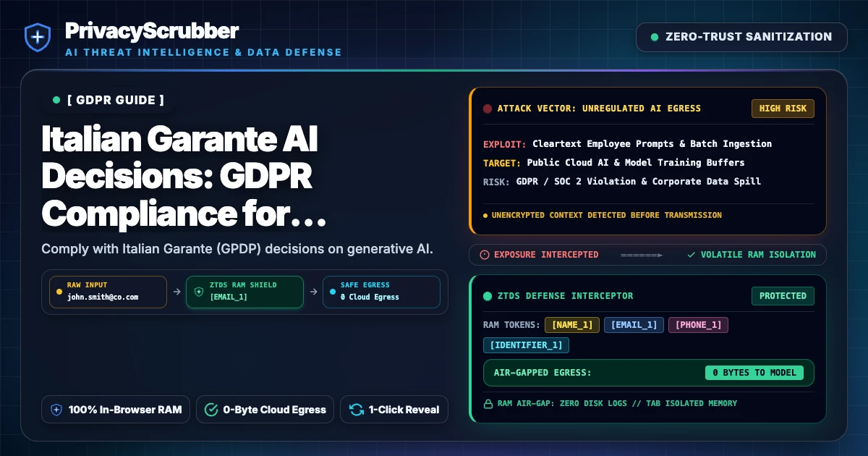Click the ZTDS Defense Interceptor heading

tap(565, 295)
